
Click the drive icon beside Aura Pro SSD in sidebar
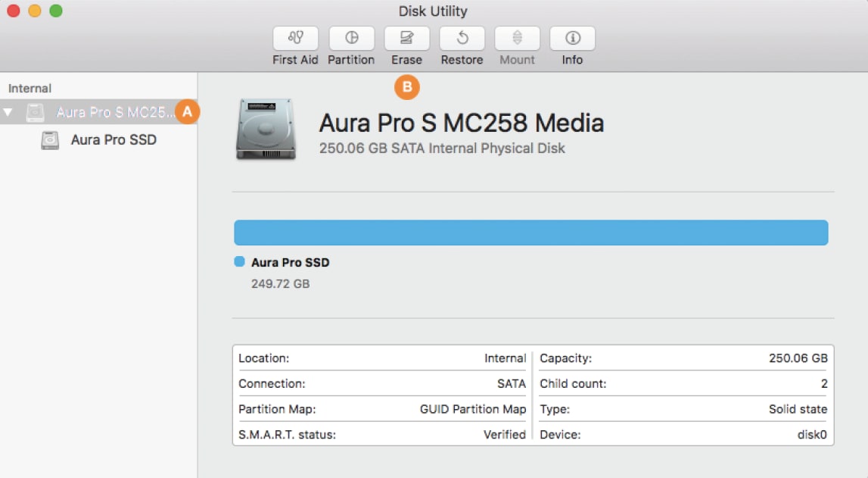tap(50, 140)
